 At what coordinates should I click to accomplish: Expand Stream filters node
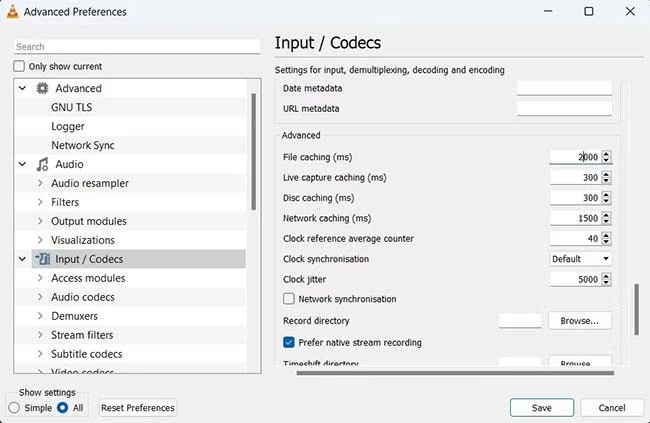[40, 335]
